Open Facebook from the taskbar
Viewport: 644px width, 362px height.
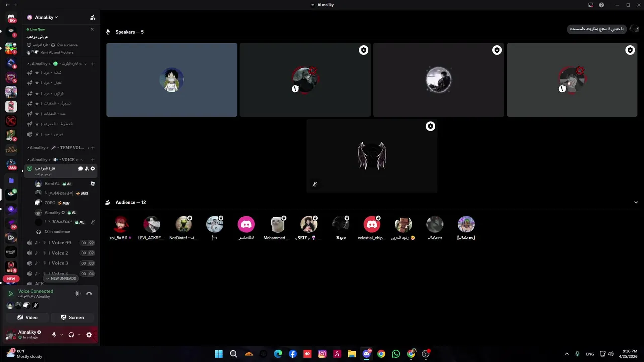tap(293, 354)
